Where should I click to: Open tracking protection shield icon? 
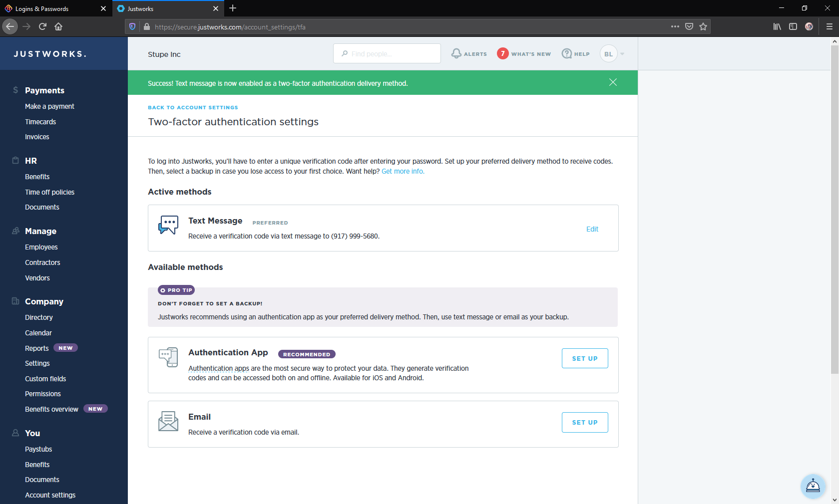pos(132,26)
